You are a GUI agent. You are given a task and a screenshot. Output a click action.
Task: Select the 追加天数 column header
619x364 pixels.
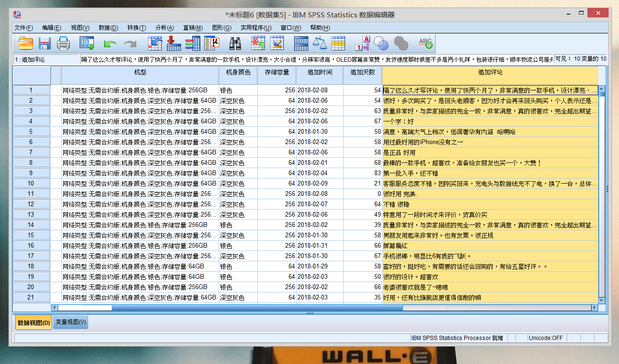click(x=363, y=75)
